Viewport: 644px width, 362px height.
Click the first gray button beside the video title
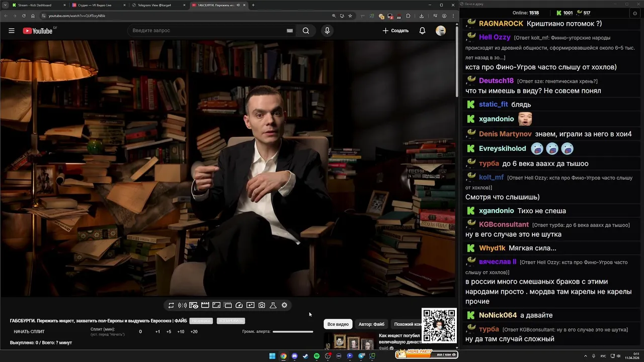point(201,321)
